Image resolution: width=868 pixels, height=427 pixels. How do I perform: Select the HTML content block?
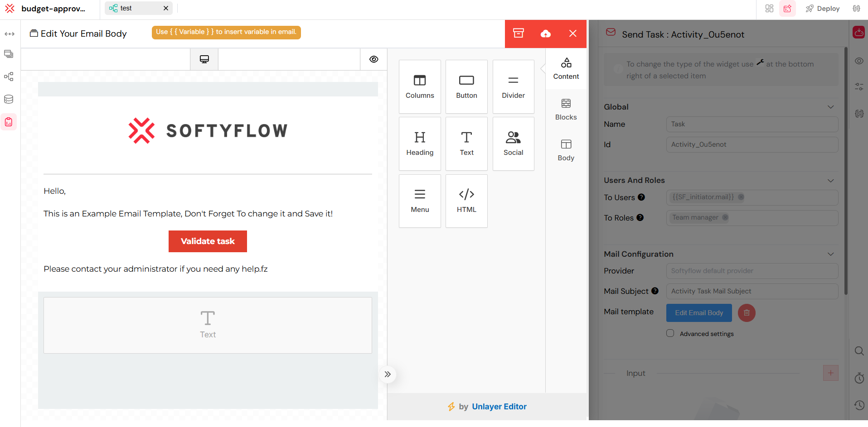(466, 201)
